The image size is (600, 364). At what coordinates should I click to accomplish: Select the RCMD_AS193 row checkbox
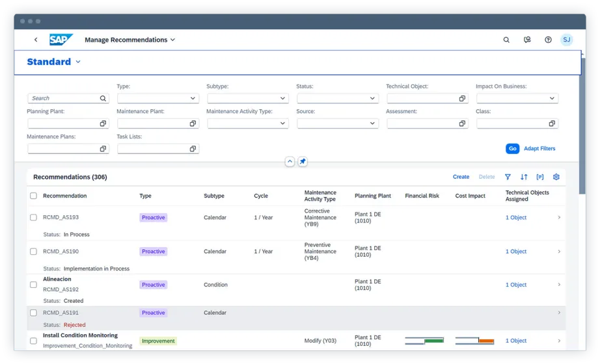tap(33, 217)
